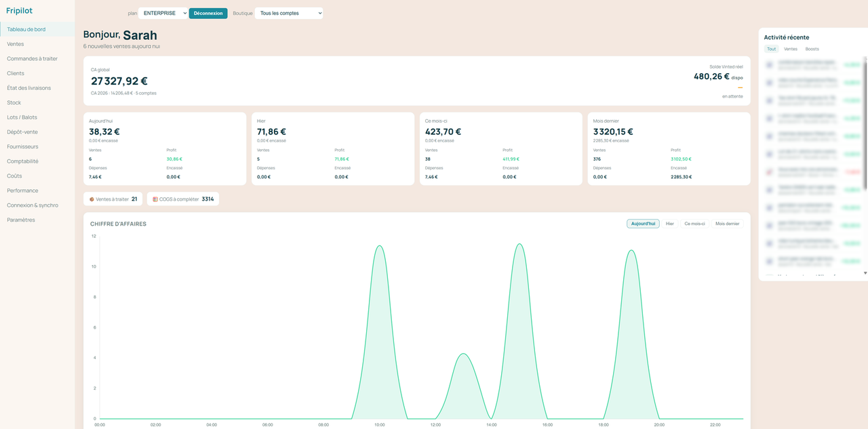Click the CA global amount 27 327,92 €
Screen dimensions: 868x429
(x=119, y=81)
